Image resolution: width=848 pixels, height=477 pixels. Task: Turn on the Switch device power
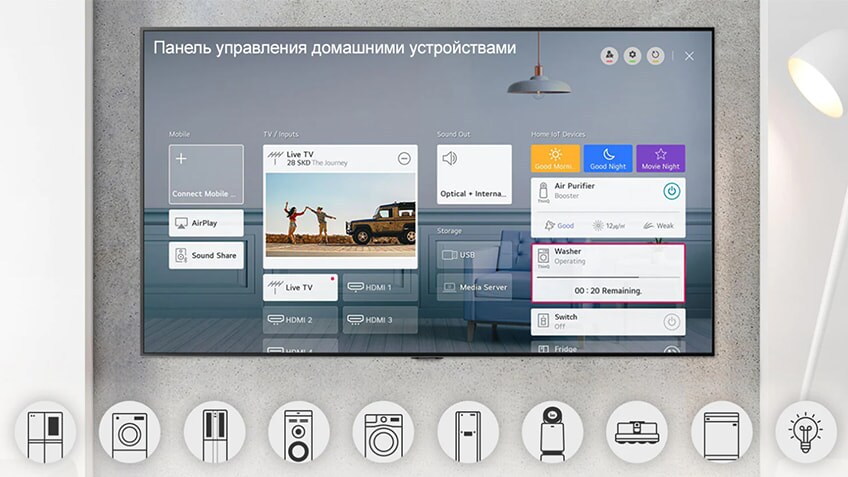672,321
